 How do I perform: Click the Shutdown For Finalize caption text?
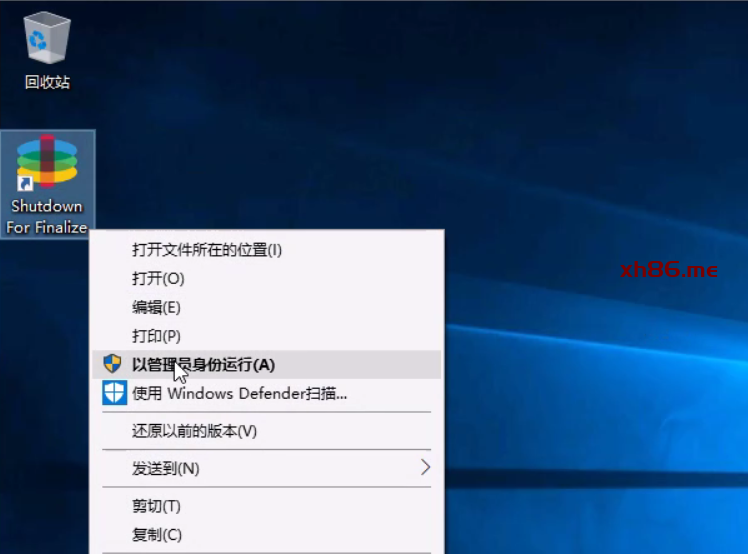(47, 217)
